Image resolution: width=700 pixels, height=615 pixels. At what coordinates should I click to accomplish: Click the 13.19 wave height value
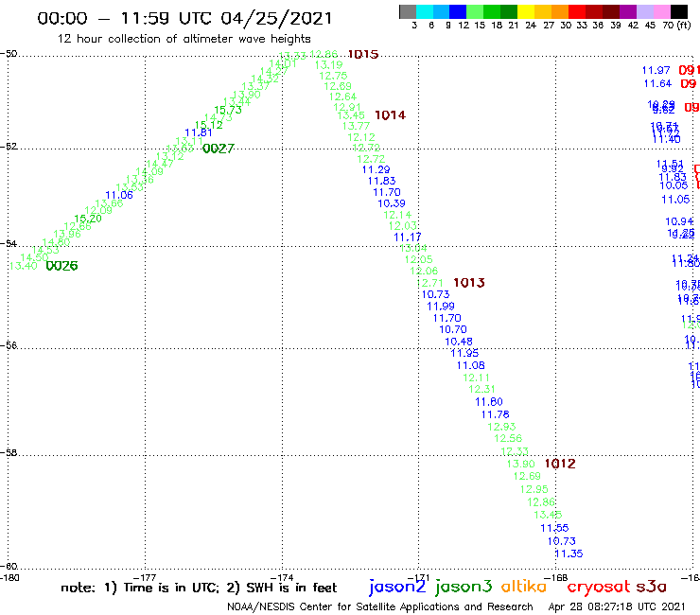click(x=328, y=64)
